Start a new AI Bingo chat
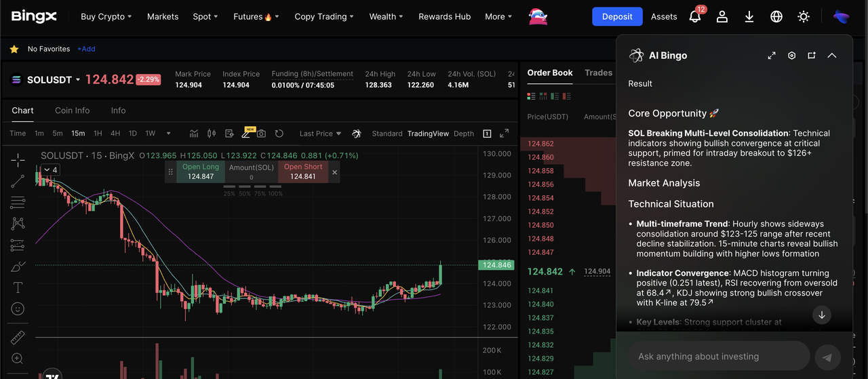The height and width of the screenshot is (379, 868). coord(812,56)
